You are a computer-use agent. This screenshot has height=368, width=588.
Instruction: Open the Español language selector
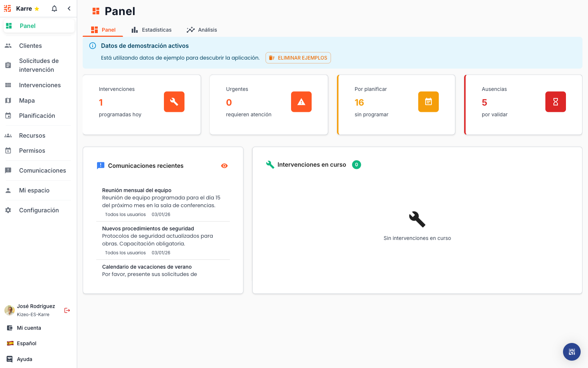[26, 343]
